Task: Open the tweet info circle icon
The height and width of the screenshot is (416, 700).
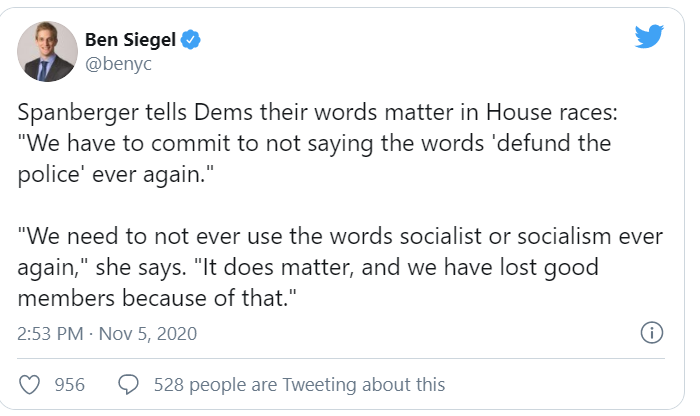Action: tap(651, 333)
